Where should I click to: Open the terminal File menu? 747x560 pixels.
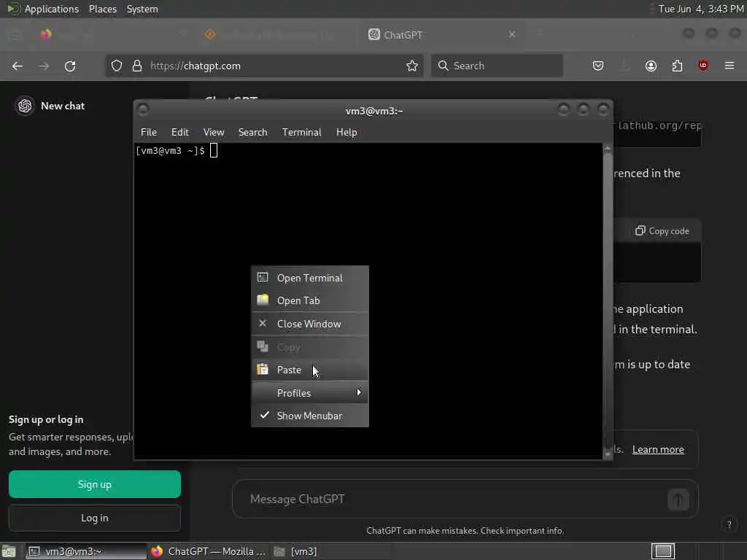click(149, 133)
